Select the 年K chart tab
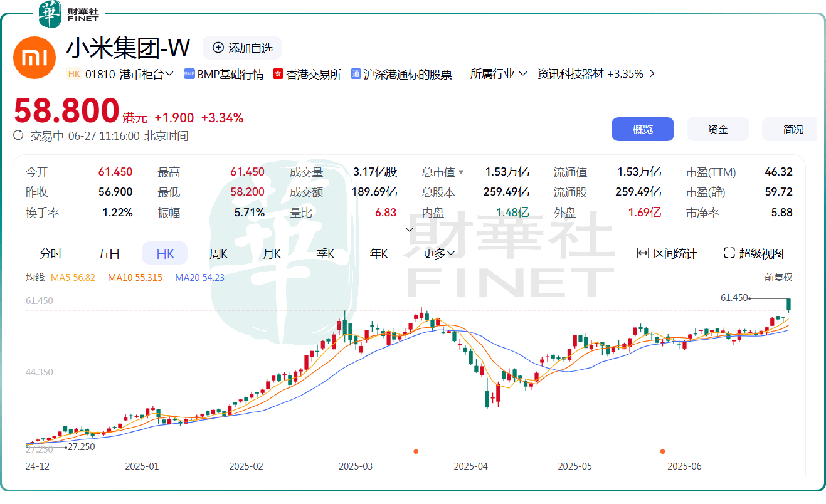The image size is (826, 504). tap(379, 254)
